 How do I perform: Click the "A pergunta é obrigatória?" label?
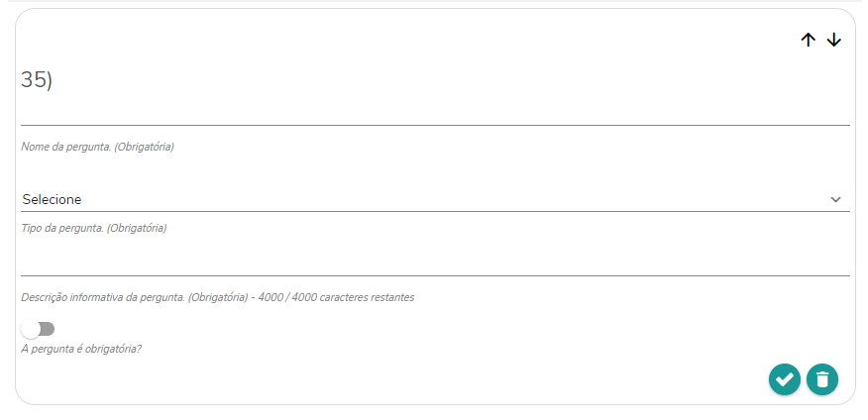[x=81, y=349]
